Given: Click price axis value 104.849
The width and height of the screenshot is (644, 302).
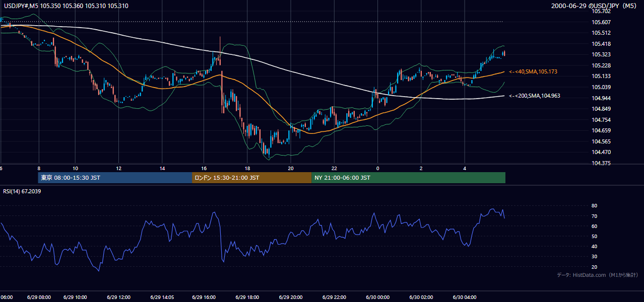Looking at the screenshot, I should (601, 109).
